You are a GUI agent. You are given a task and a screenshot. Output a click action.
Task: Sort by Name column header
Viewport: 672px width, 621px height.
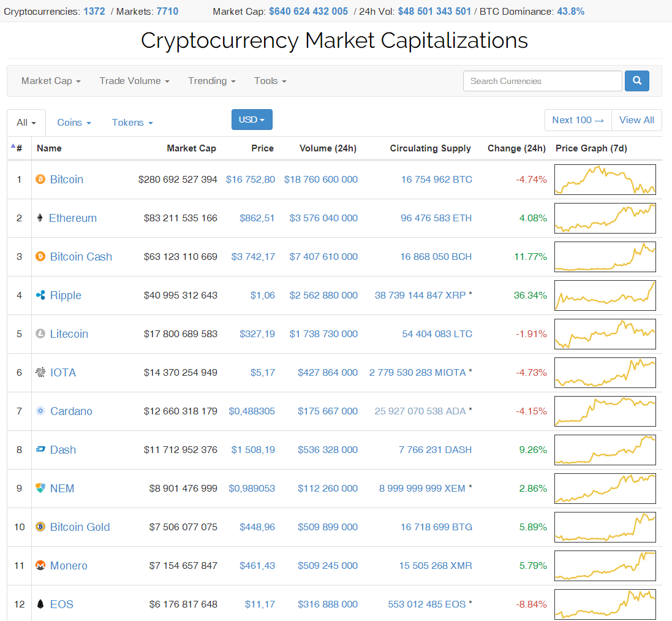pyautogui.click(x=49, y=148)
